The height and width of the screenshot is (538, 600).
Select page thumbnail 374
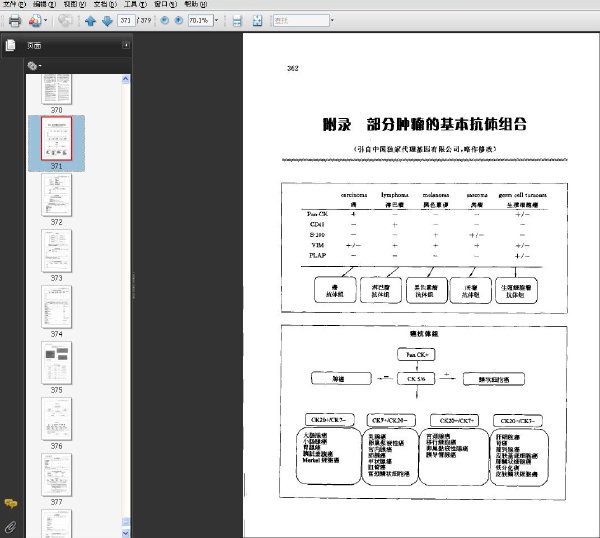pyautogui.click(x=56, y=306)
